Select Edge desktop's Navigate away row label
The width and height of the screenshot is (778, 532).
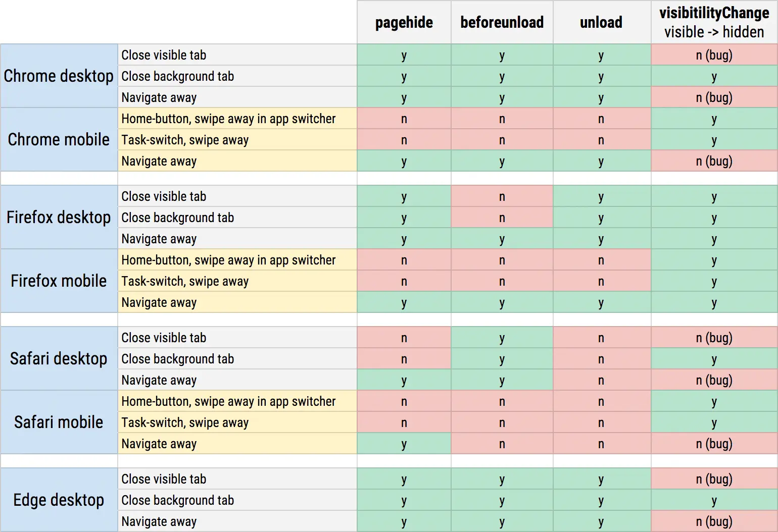click(159, 521)
